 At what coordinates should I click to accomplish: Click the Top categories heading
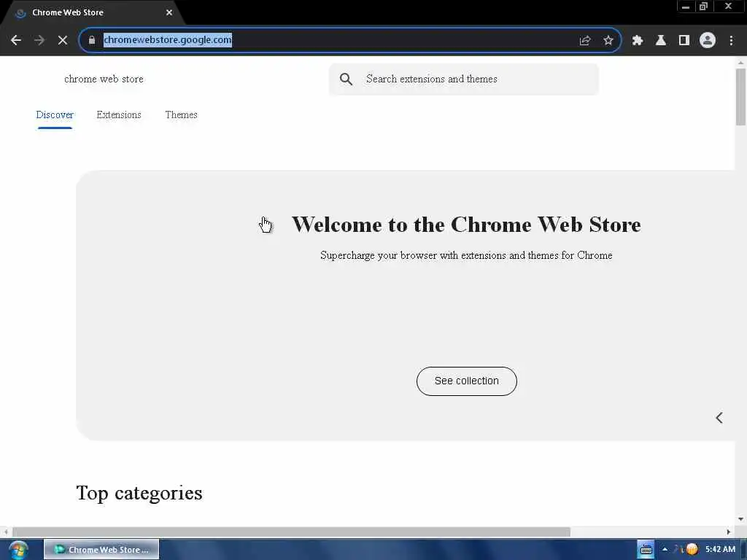(x=139, y=493)
